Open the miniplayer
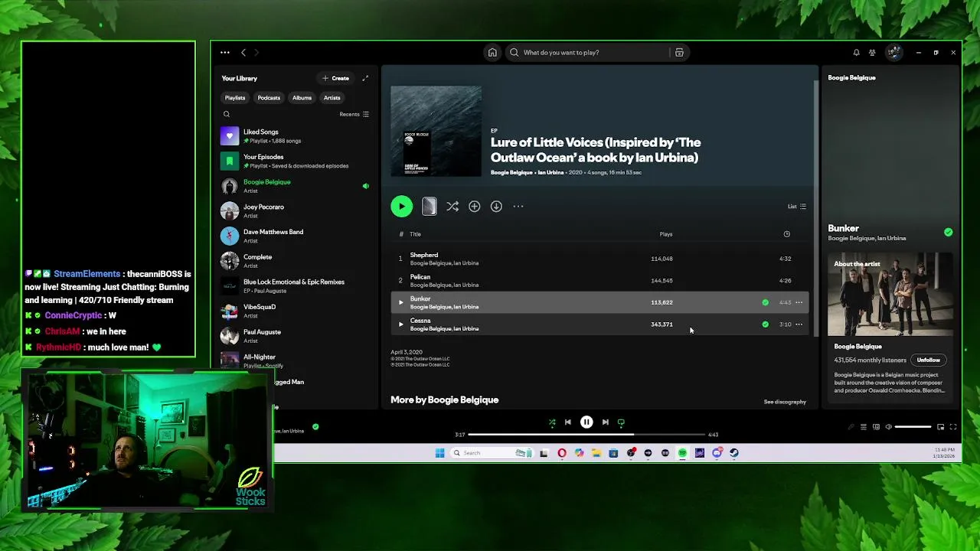 coord(941,427)
